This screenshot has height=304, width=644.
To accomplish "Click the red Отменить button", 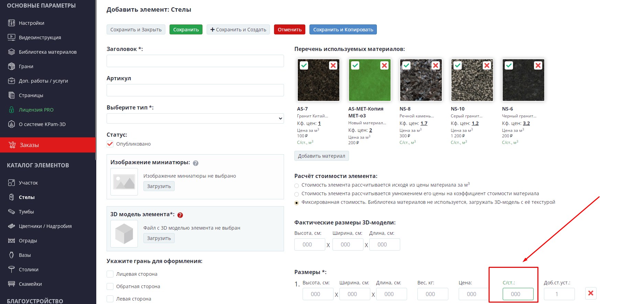I will click(x=290, y=30).
